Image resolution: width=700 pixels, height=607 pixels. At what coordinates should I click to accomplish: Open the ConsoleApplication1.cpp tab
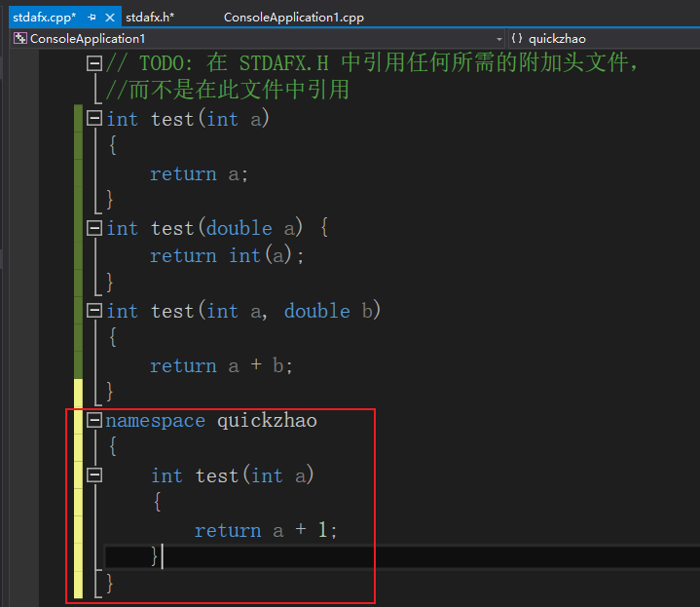[294, 18]
